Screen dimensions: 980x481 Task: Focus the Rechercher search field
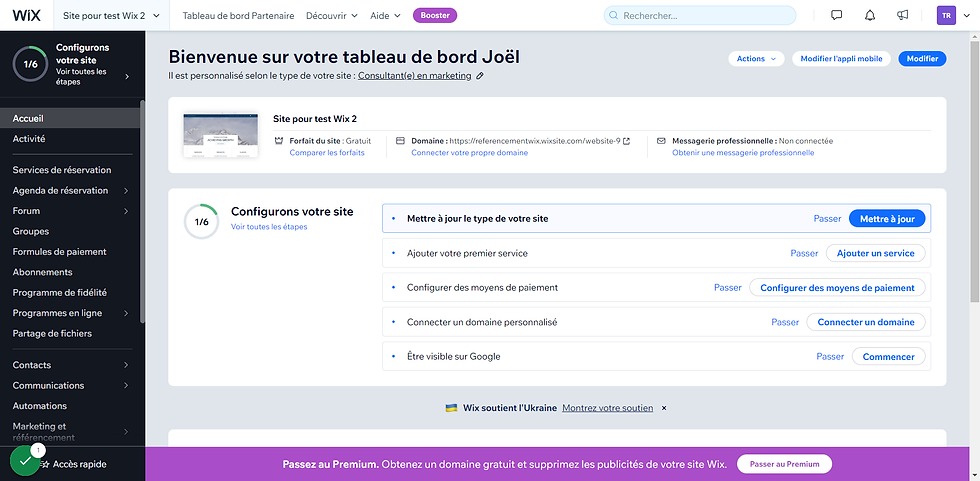[x=700, y=16]
